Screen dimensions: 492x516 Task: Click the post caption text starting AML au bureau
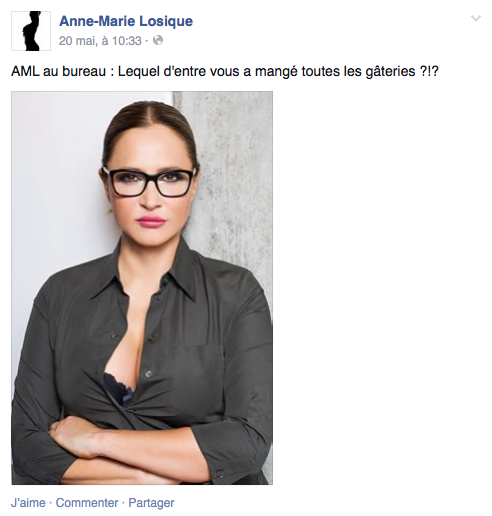(x=225, y=71)
